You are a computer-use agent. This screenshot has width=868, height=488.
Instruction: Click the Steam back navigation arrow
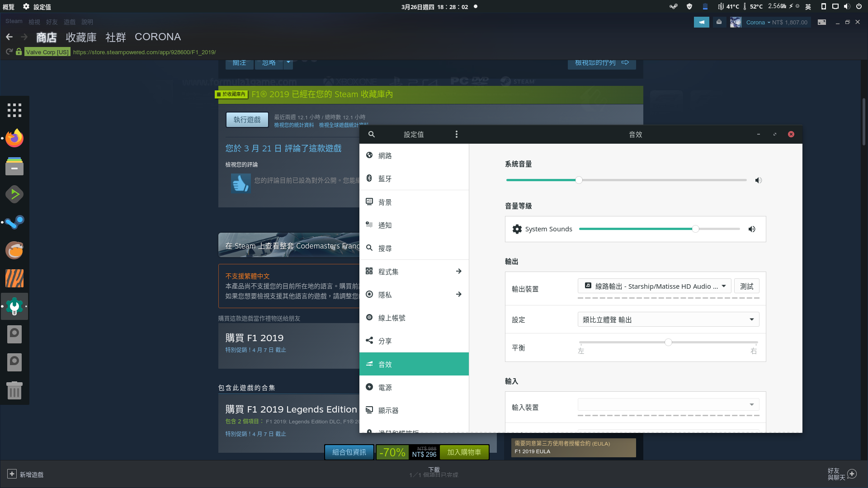tap(9, 37)
